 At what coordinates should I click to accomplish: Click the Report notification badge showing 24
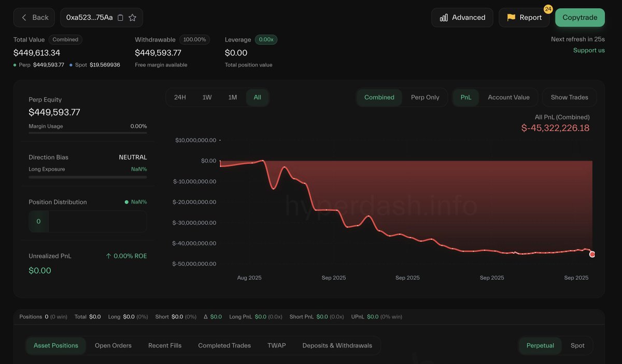click(x=546, y=9)
